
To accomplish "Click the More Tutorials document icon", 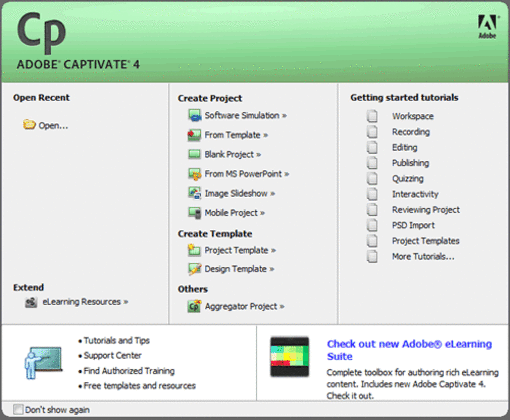I will (x=372, y=256).
